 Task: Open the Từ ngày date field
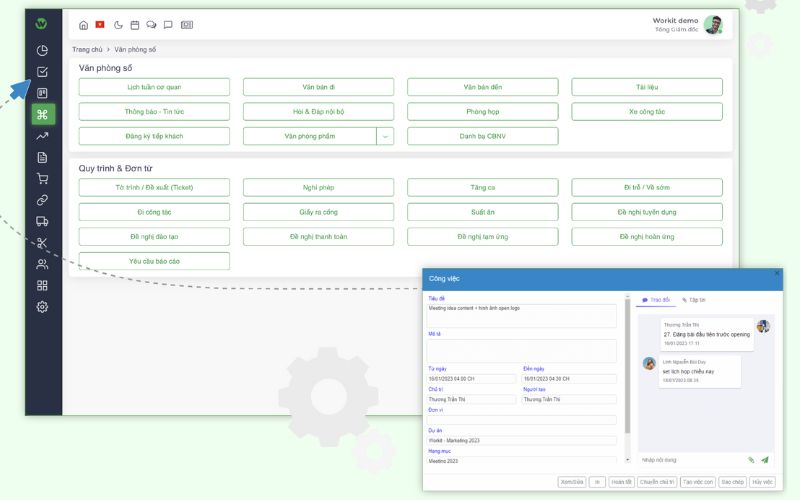click(x=472, y=379)
